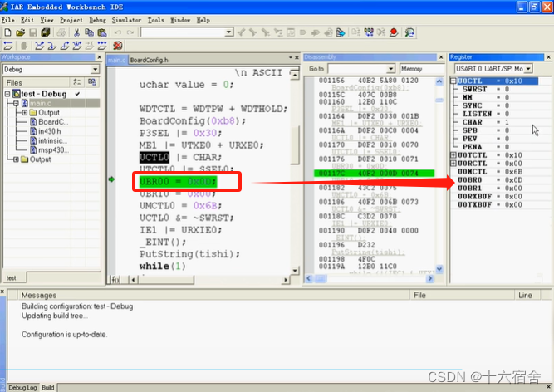Click the Paste toolbar icon
554x392 pixels.
tap(102, 32)
